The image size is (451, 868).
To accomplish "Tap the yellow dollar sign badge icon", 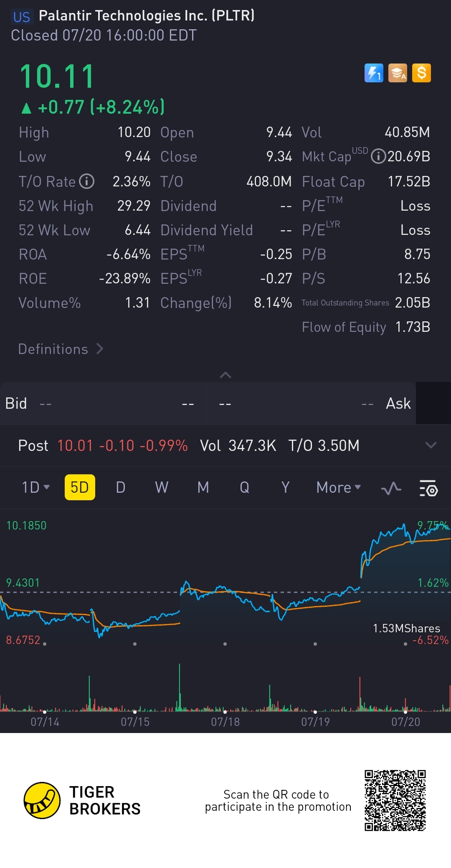I will tap(421, 73).
